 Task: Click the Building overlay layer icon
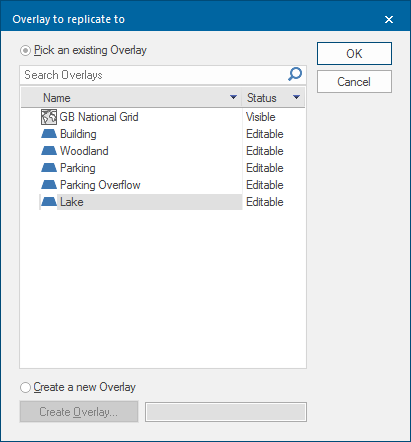coord(49,134)
